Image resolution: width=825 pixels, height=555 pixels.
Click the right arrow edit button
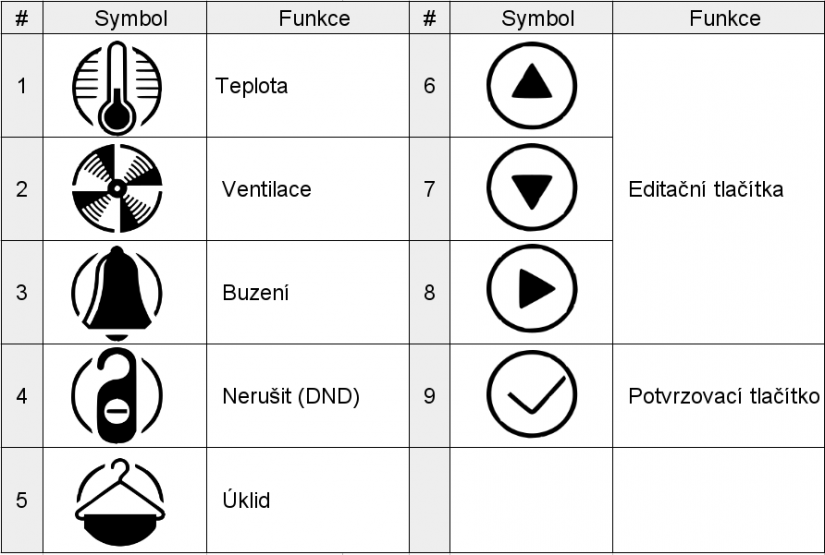tap(532, 290)
